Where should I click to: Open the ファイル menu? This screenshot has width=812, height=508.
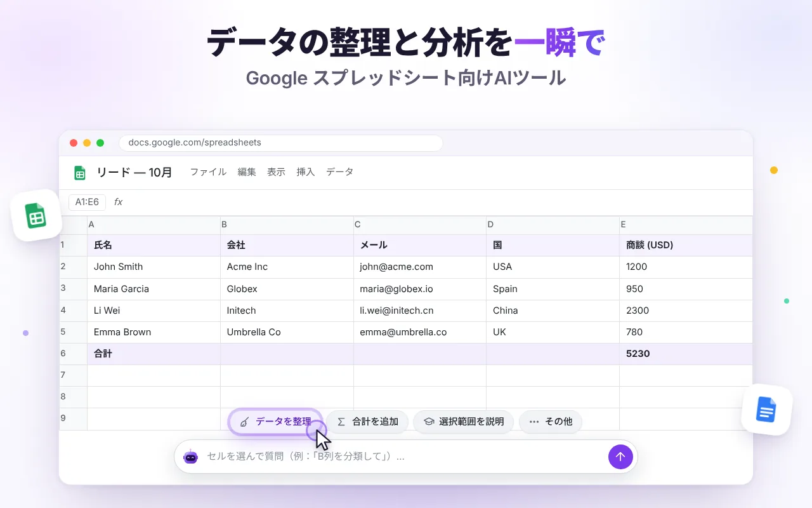pos(208,172)
